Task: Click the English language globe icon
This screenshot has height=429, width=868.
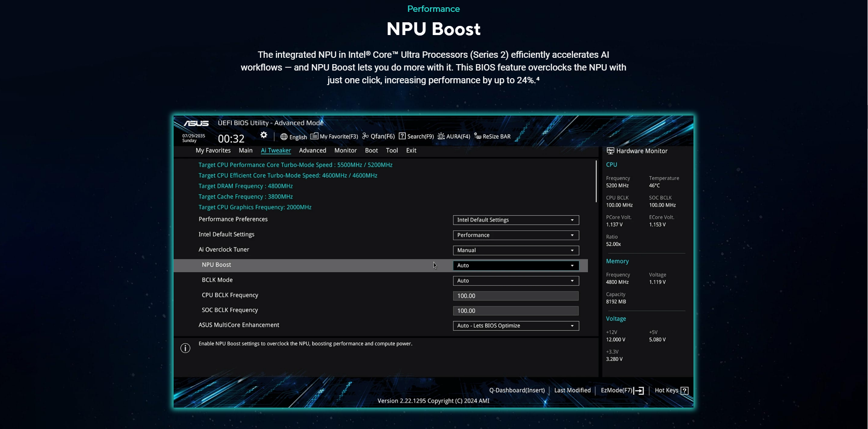Action: coord(284,137)
